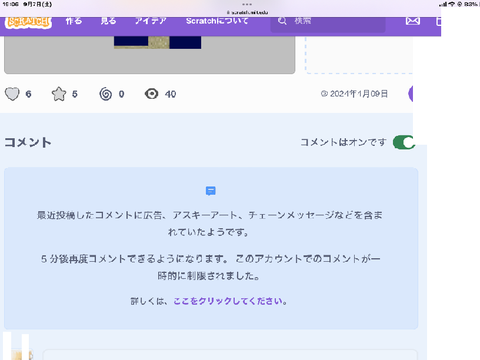
Task: Click the views eye icon
Action: point(151,94)
